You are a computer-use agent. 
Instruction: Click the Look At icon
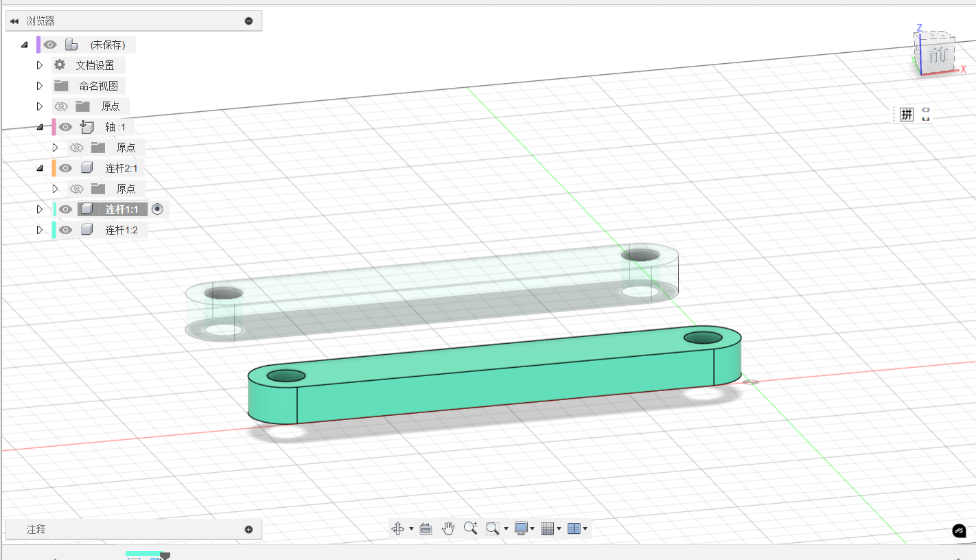coord(426,528)
